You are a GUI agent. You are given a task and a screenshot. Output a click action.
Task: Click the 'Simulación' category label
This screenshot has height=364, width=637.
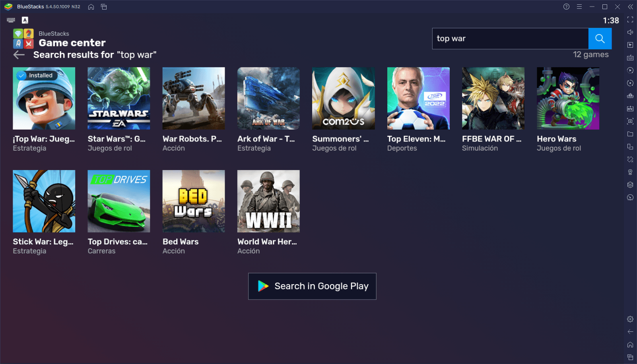[x=480, y=148]
